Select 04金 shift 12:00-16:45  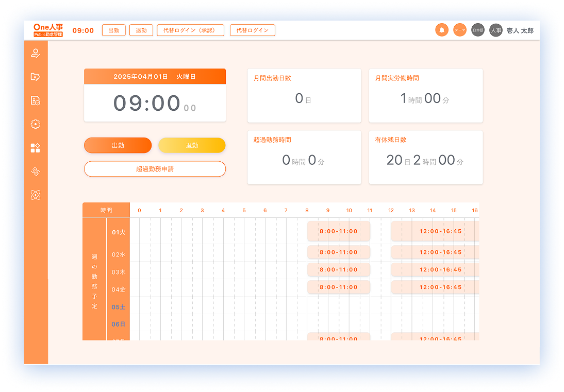[435, 287]
